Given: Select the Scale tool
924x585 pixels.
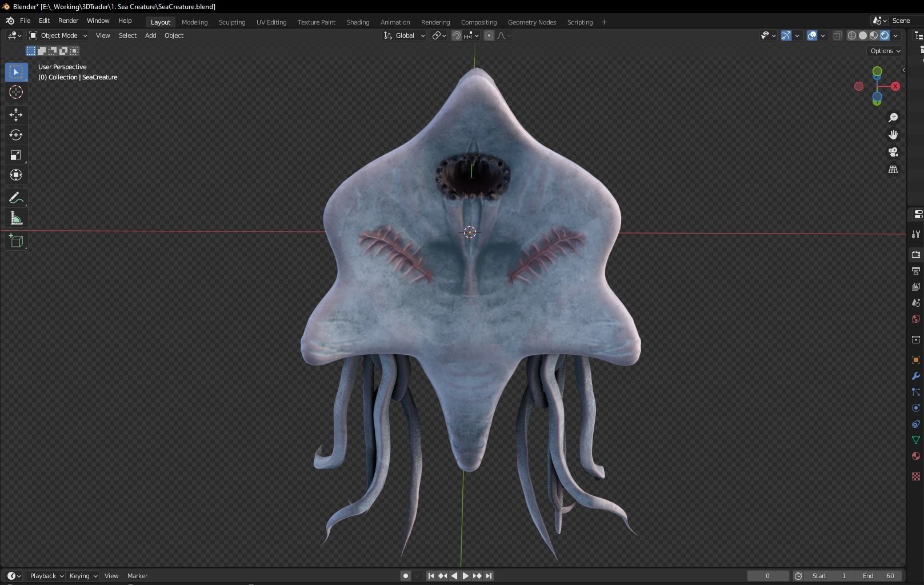Looking at the screenshot, I should point(16,155).
